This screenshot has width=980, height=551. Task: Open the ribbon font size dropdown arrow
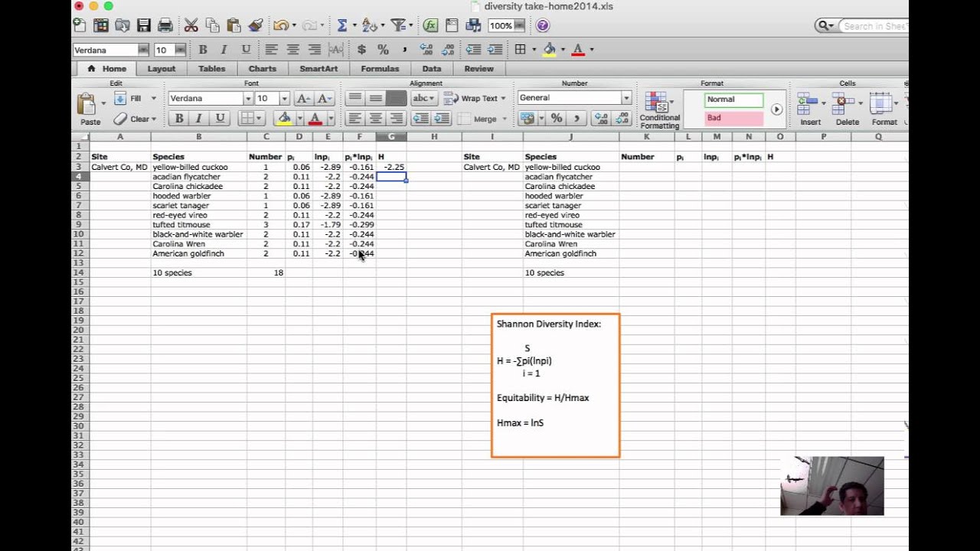(x=284, y=99)
